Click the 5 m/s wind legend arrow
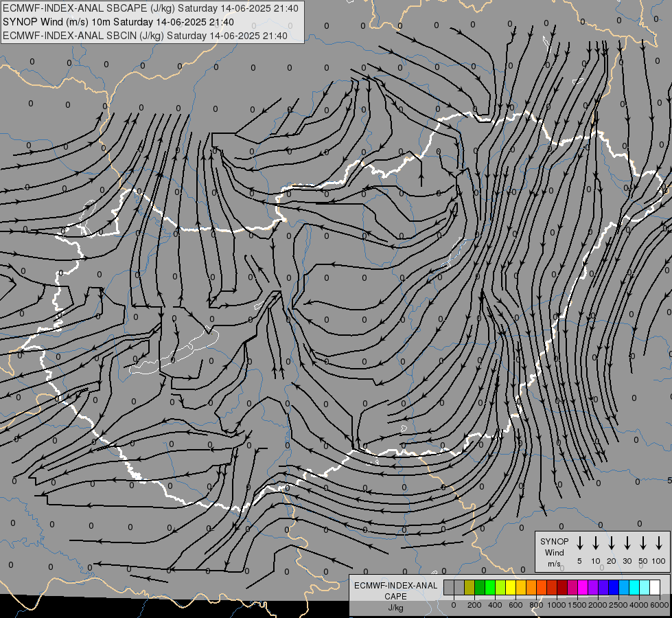 [x=579, y=543]
